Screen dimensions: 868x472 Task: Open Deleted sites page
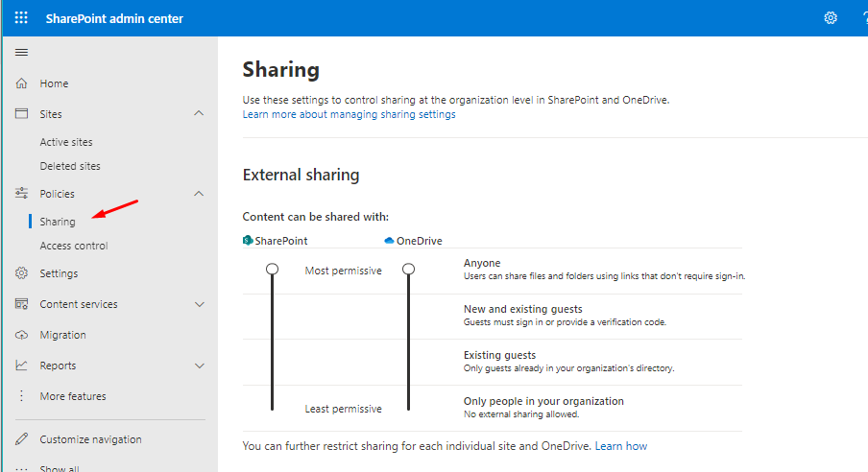coord(70,166)
